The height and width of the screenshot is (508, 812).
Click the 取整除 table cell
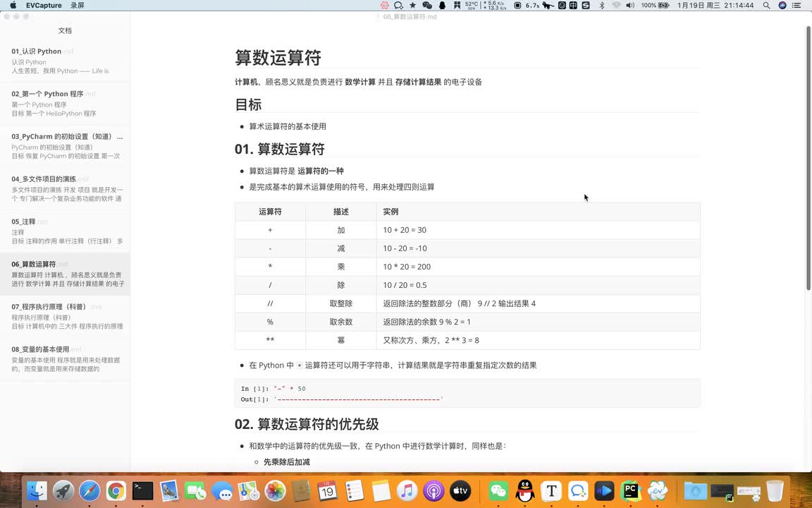pos(340,303)
